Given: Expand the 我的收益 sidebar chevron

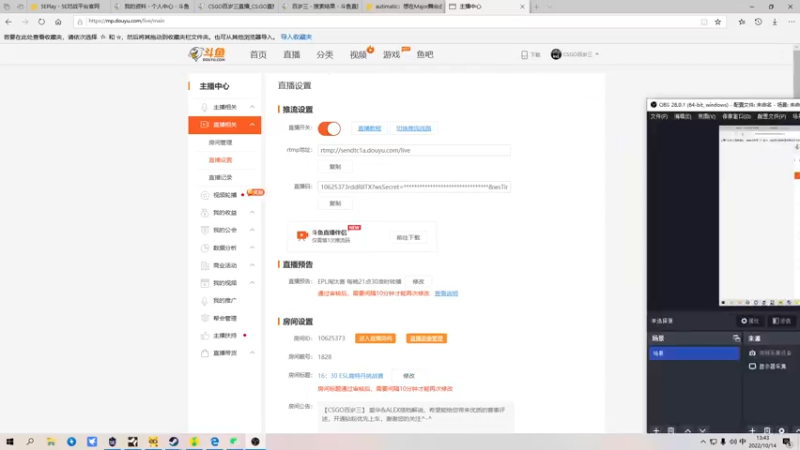Looking at the screenshot, I should 252,213.
